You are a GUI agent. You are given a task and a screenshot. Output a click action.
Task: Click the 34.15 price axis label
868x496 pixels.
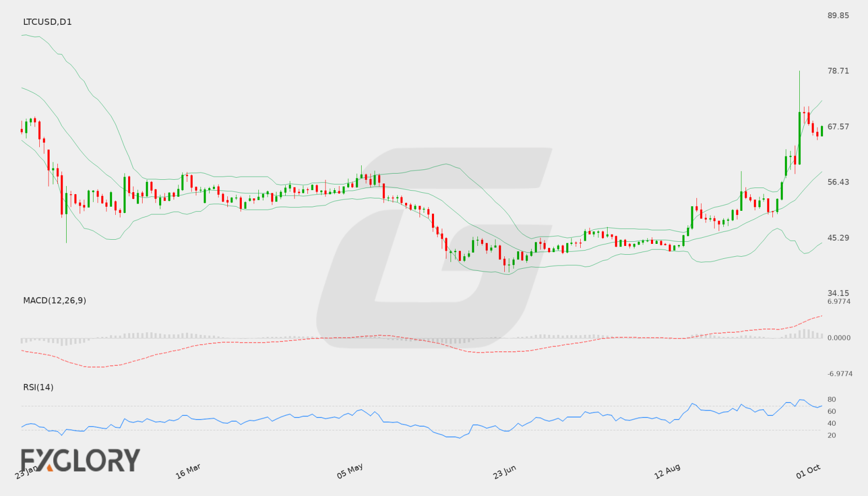pyautogui.click(x=838, y=293)
